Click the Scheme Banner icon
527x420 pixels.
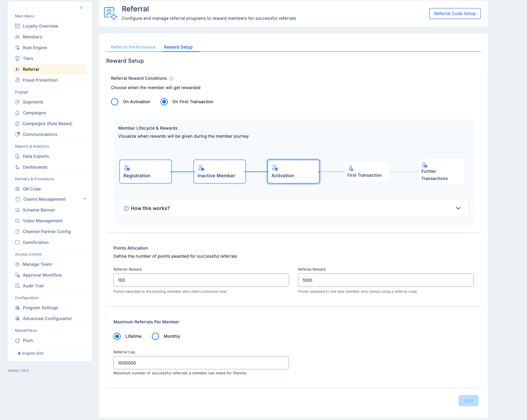click(17, 210)
